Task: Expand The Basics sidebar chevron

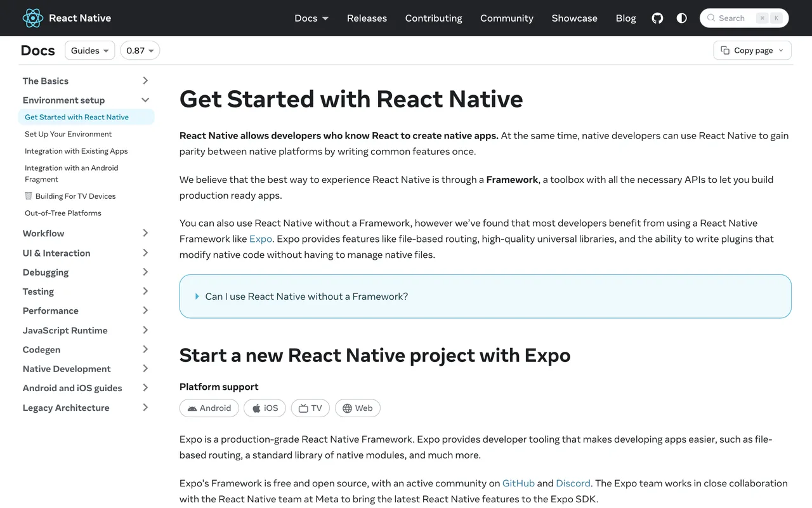Action: click(x=145, y=81)
